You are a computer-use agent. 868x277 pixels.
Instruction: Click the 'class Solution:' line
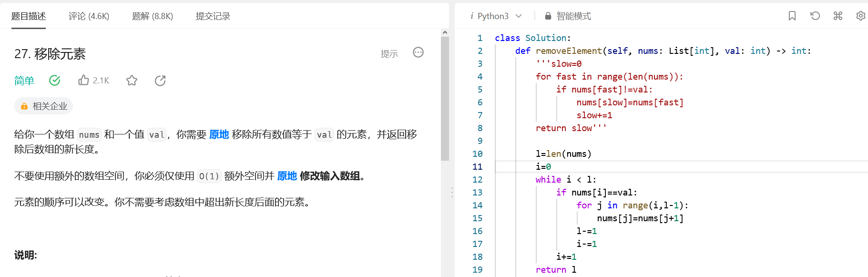pos(532,38)
